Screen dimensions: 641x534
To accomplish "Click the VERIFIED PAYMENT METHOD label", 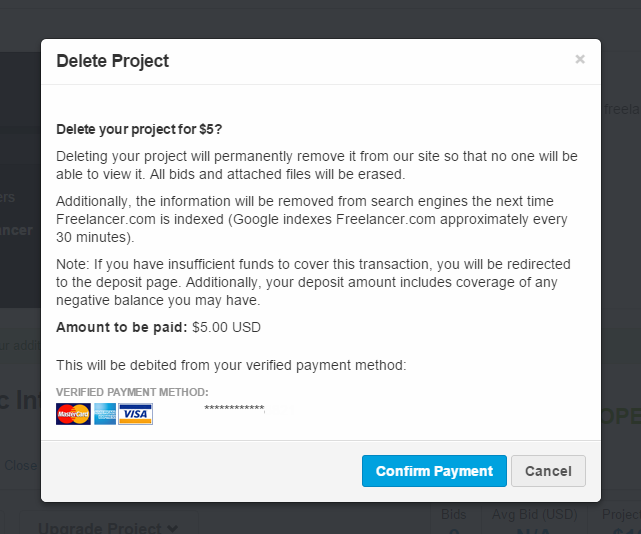I will (x=132, y=392).
